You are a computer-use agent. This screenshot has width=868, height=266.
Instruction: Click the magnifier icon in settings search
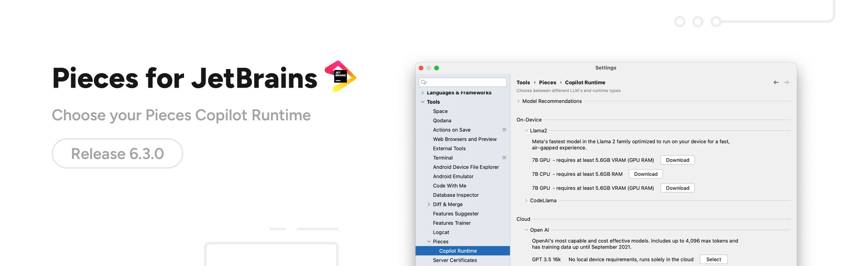[424, 82]
